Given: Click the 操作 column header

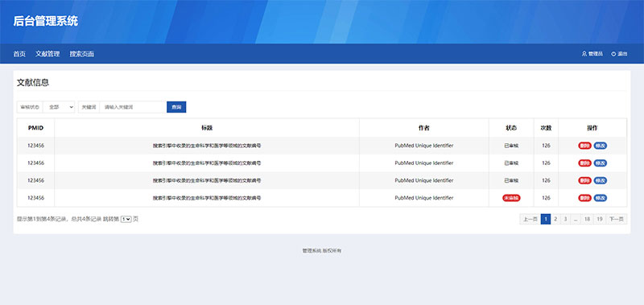Looking at the screenshot, I should (x=592, y=128).
